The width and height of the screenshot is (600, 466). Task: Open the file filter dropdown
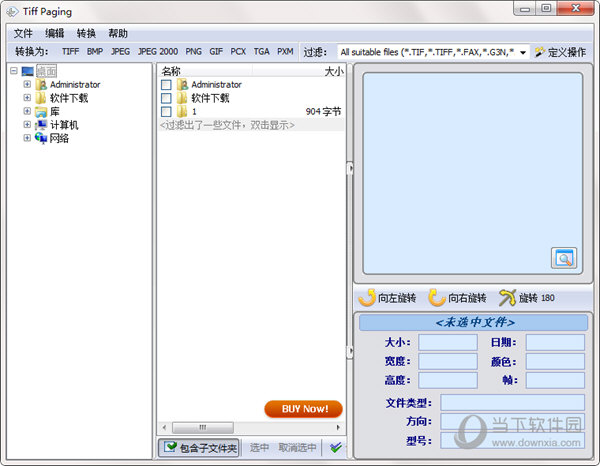pyautogui.click(x=523, y=52)
